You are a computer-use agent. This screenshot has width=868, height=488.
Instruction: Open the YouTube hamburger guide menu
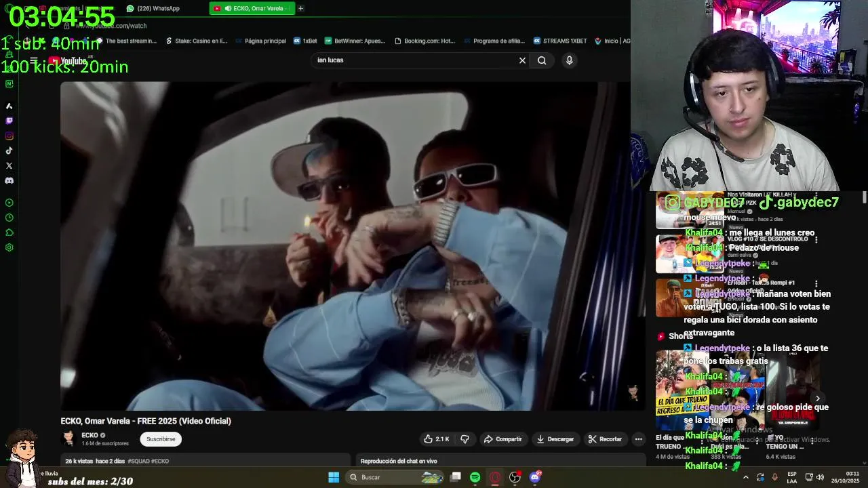[33, 60]
